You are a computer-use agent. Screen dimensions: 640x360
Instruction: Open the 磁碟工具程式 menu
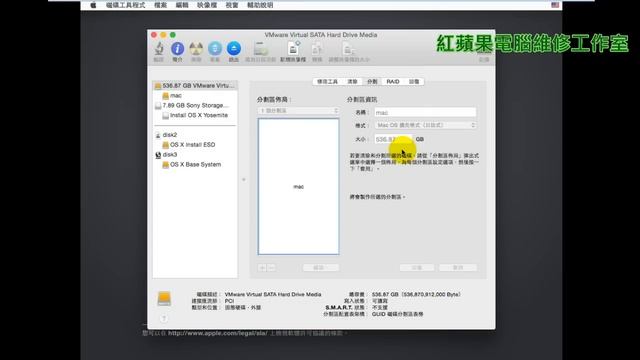(x=125, y=5)
